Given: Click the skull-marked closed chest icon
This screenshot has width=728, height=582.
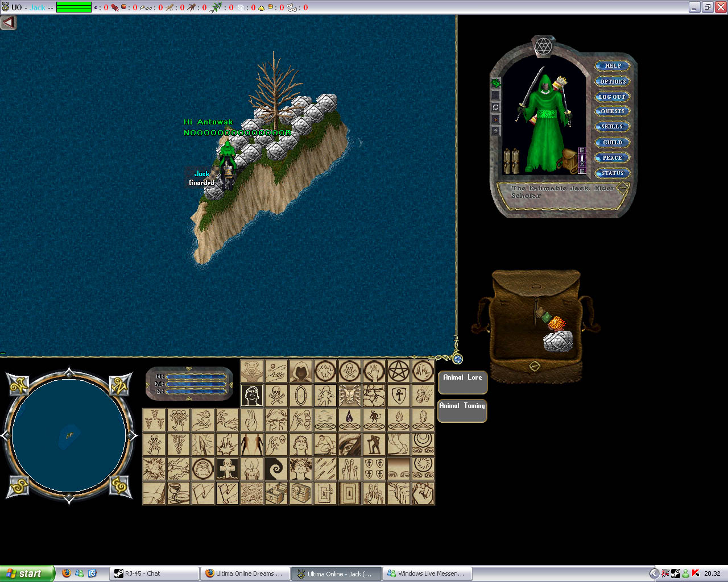Looking at the screenshot, I should click(301, 493).
